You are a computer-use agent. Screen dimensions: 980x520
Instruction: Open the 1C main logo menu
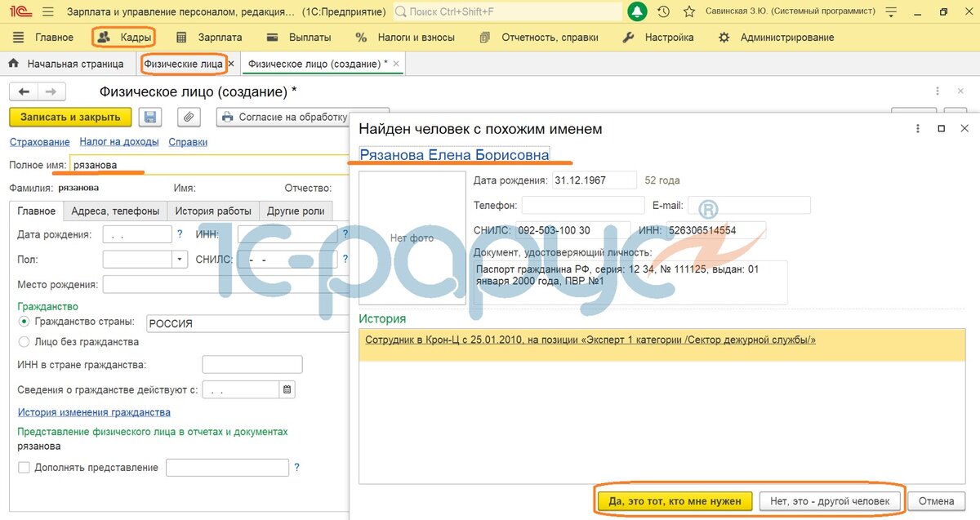point(19,11)
